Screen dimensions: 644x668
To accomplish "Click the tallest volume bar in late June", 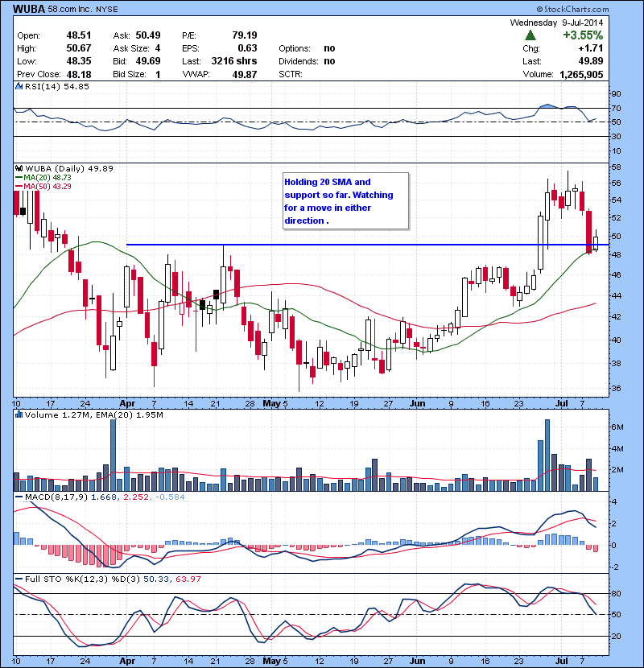I will [547, 455].
